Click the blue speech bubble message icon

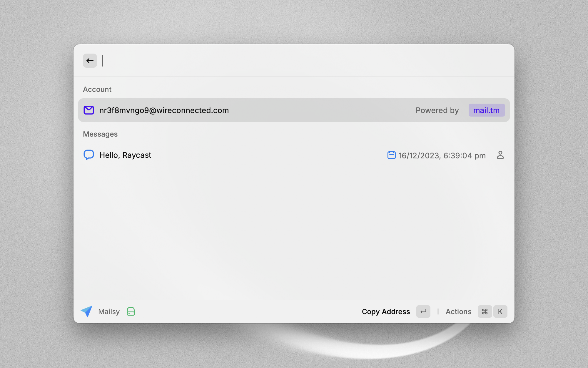(89, 155)
